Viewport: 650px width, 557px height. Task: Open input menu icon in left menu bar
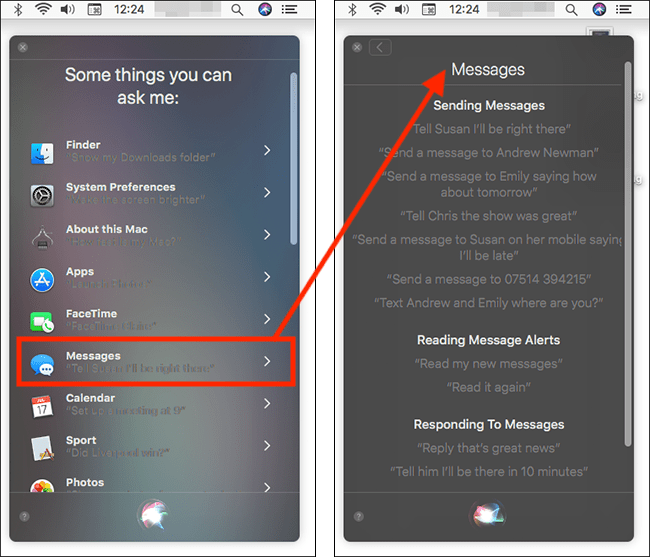[95, 10]
